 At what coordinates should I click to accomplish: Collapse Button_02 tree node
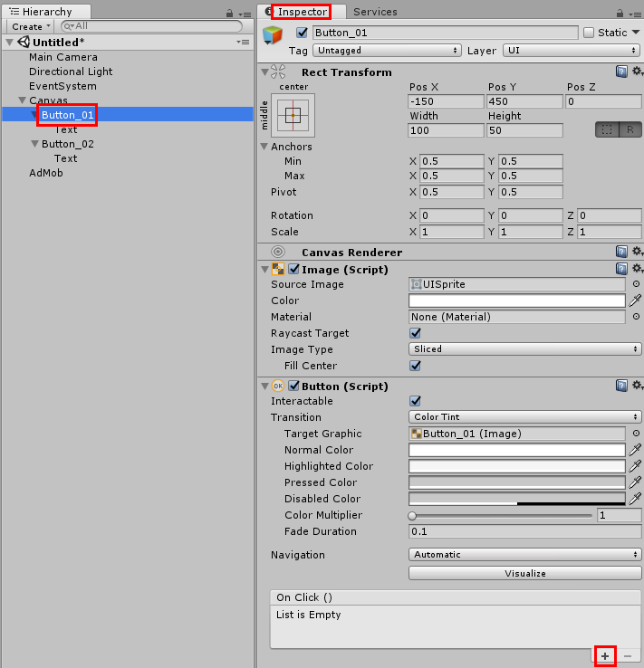click(x=35, y=144)
